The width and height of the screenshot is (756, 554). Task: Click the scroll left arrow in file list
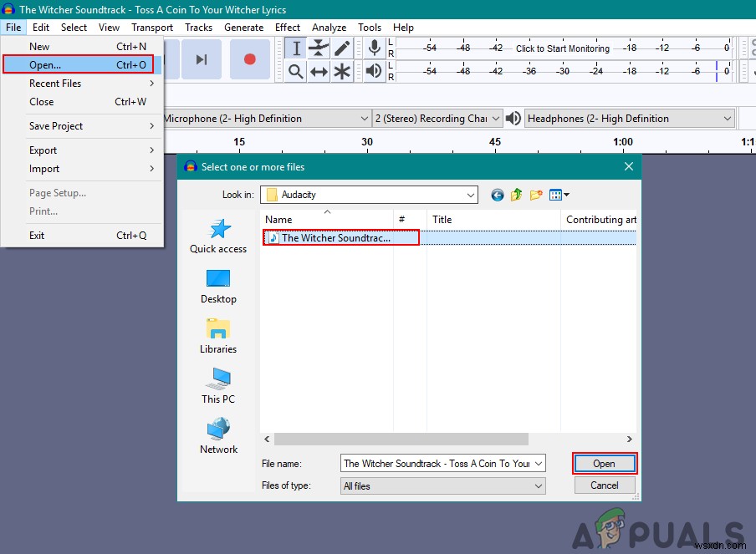(267, 439)
